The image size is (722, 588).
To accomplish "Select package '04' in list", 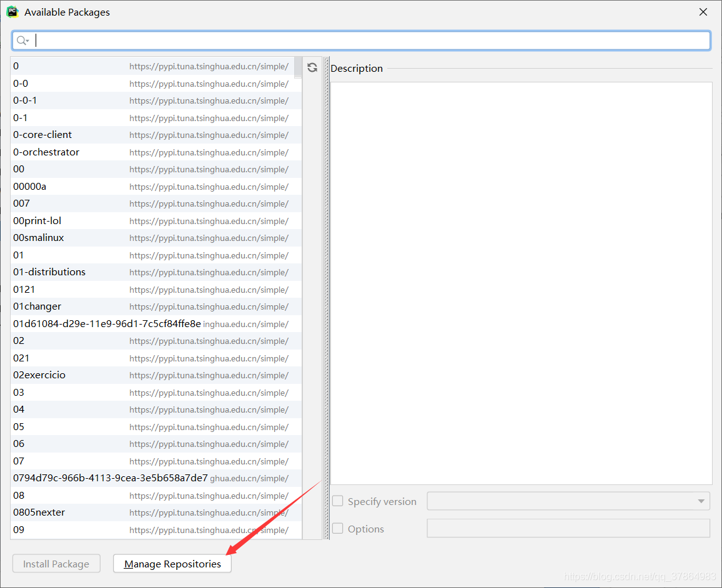I will click(156, 409).
